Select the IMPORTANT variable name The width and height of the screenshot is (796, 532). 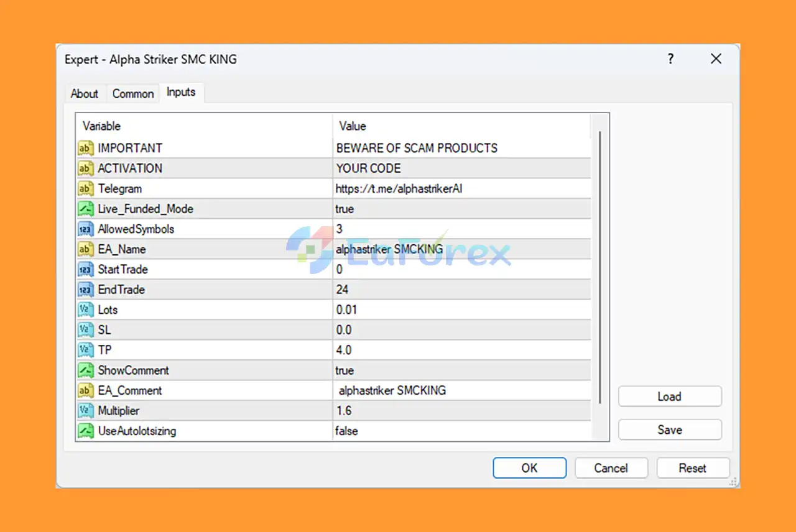click(x=130, y=148)
